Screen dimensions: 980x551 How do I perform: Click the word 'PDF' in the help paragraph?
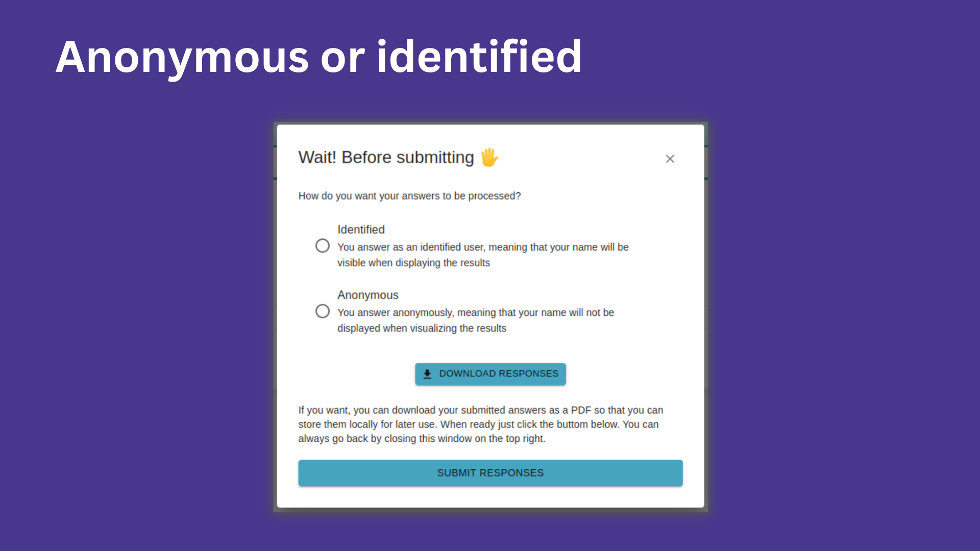click(x=581, y=410)
